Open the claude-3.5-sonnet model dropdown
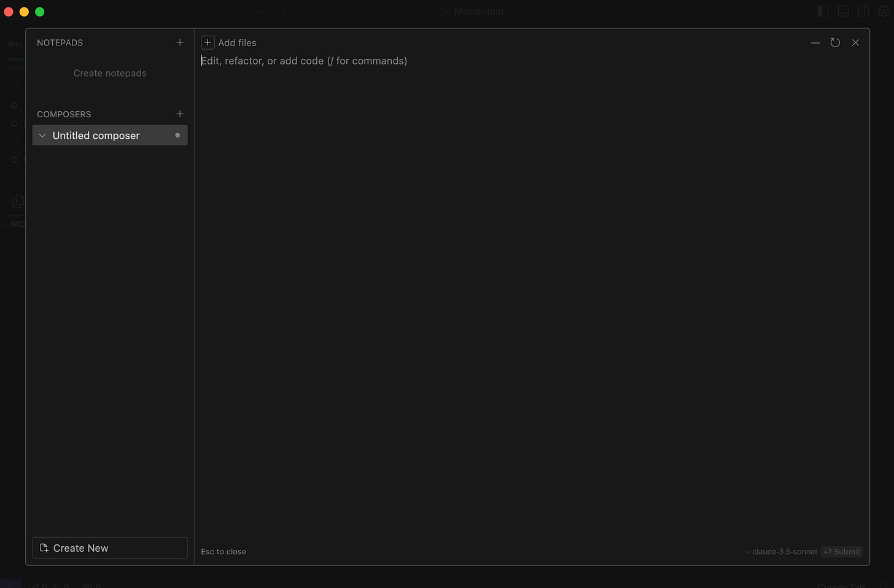The image size is (894, 588). (x=780, y=552)
